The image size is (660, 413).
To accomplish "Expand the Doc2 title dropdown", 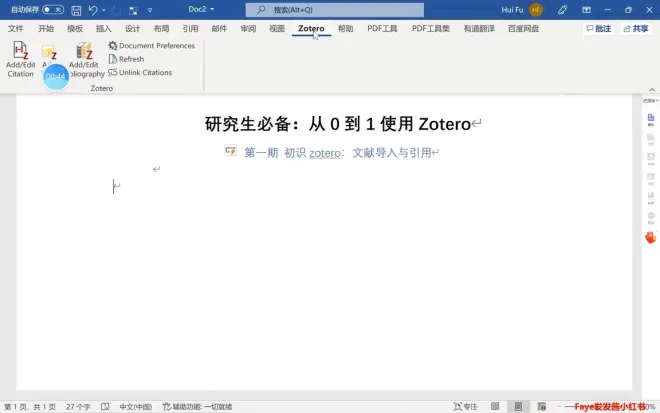I will tap(212, 9).
